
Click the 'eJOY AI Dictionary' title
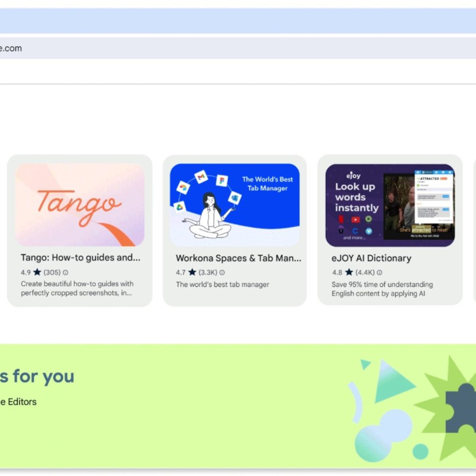coord(371,258)
